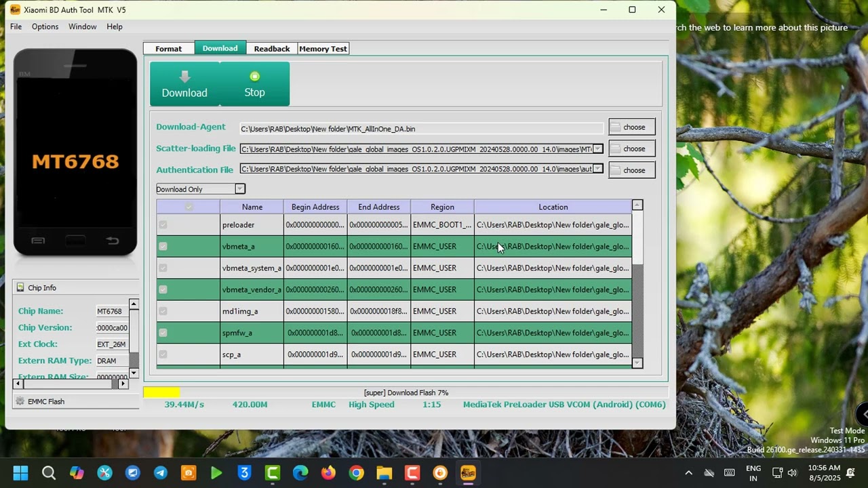This screenshot has width=868, height=488.
Task: Click the green play-arrow taskbar icon
Action: coord(216,472)
